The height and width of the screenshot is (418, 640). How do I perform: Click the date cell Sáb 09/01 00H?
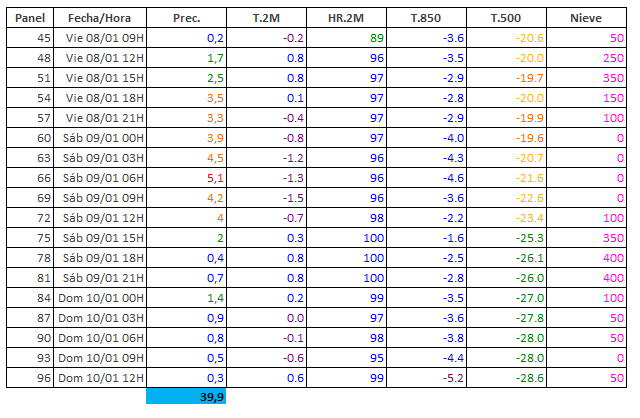click(100, 138)
